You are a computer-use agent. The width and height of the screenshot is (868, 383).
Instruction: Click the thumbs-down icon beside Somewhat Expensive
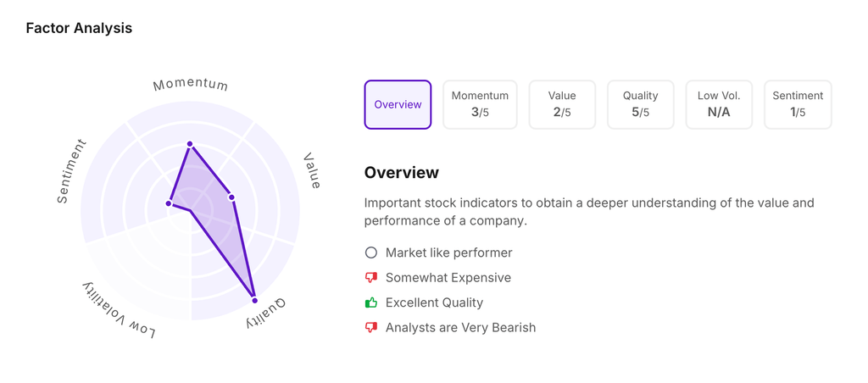point(370,278)
